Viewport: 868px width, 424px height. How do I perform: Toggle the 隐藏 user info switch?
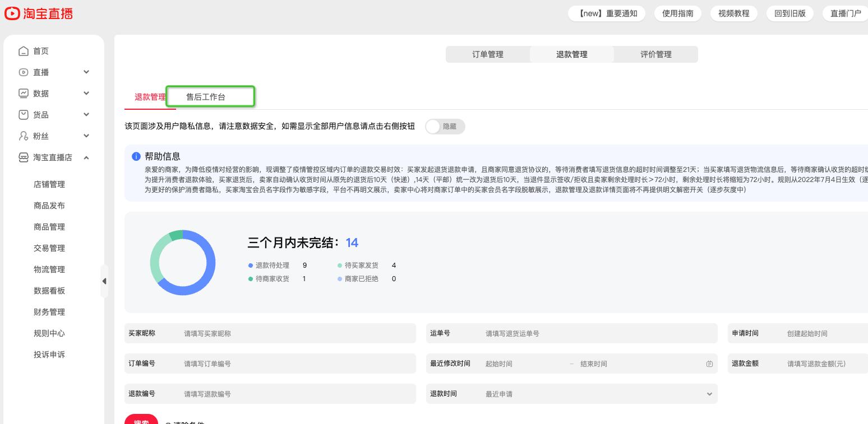click(445, 127)
